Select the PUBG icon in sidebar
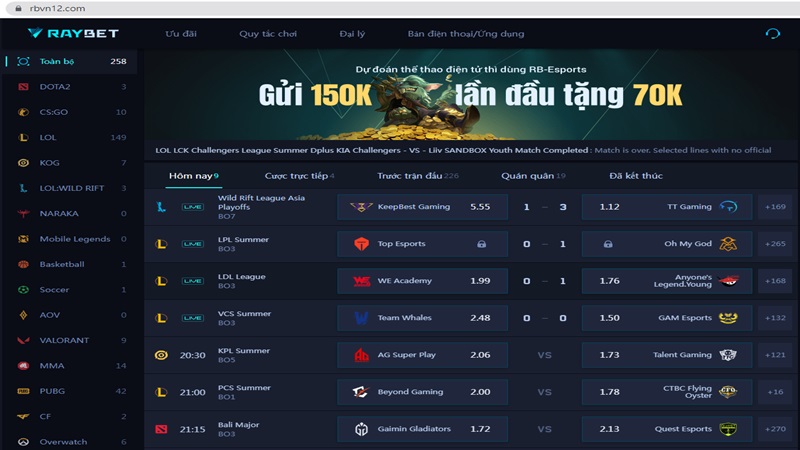Screen dimensions: 800x450 [23, 391]
